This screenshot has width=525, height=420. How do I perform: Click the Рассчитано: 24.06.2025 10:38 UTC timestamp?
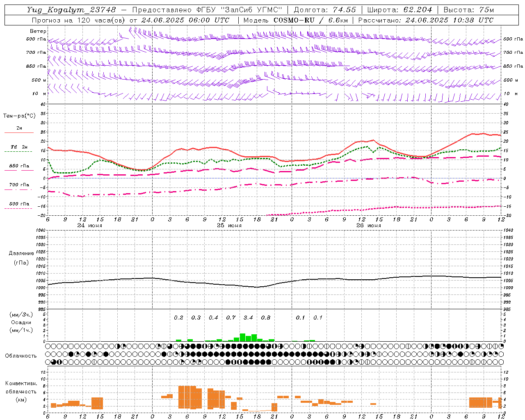click(x=426, y=20)
